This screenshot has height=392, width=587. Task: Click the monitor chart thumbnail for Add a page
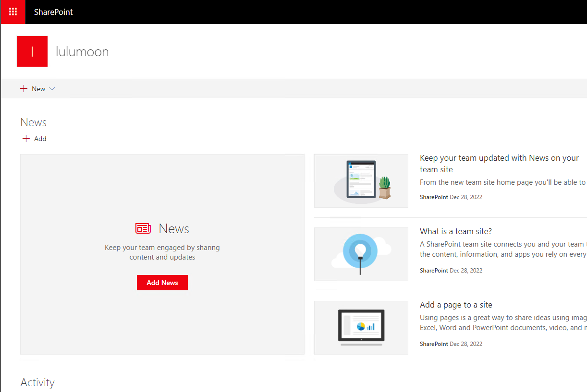click(x=361, y=327)
